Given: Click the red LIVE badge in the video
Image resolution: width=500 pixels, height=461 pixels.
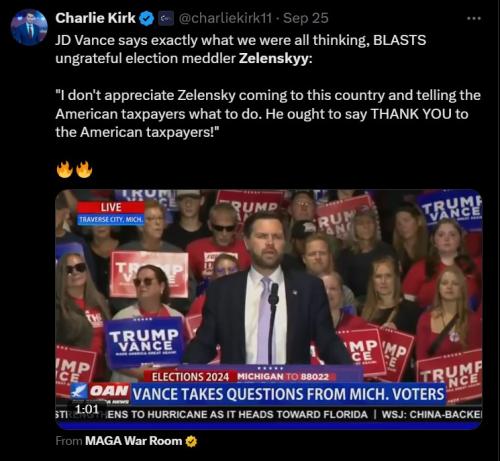Looking at the screenshot, I should coord(111,207).
